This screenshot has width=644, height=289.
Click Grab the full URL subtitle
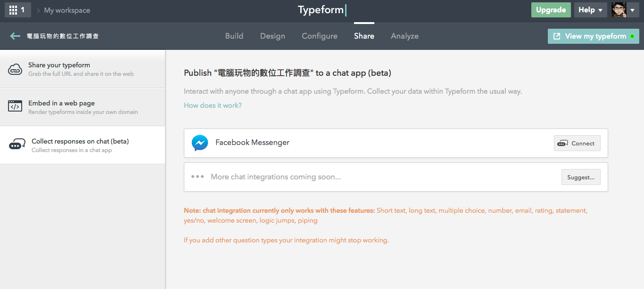click(x=81, y=74)
